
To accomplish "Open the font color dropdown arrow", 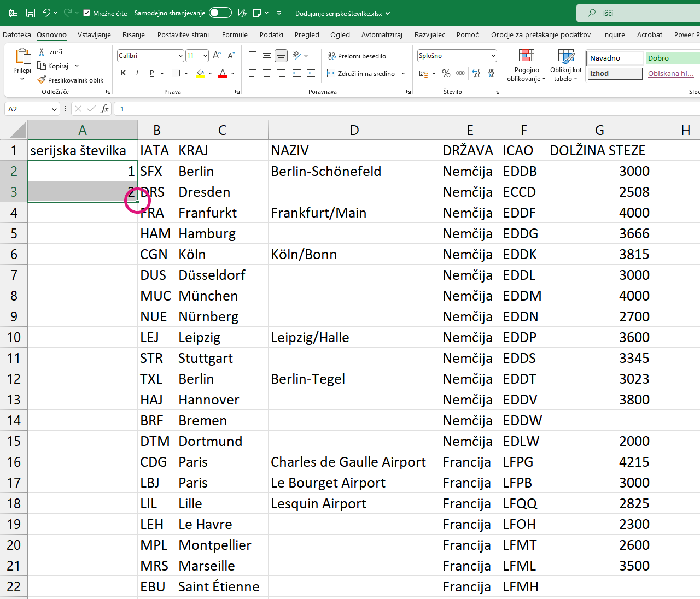I will pyautogui.click(x=233, y=73).
